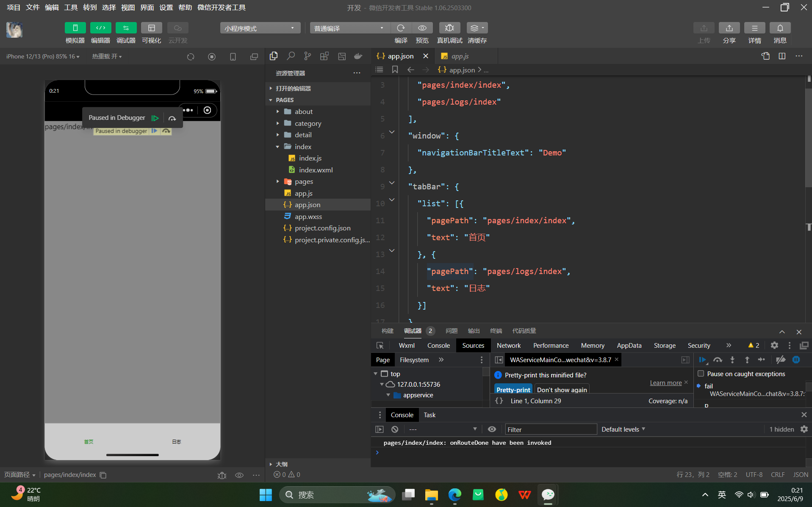Click the console Filter input field

[x=551, y=429]
